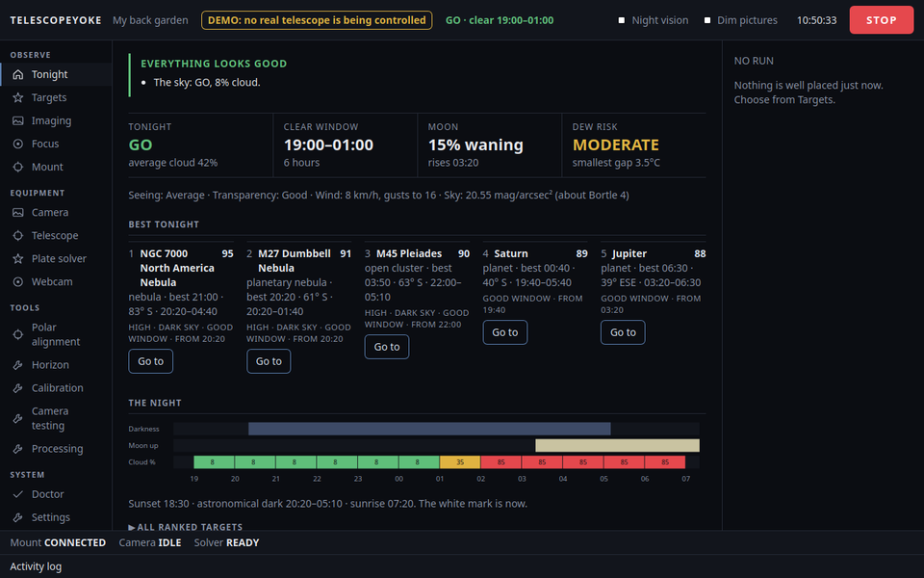Open Calibration in the sidebar

coord(56,387)
